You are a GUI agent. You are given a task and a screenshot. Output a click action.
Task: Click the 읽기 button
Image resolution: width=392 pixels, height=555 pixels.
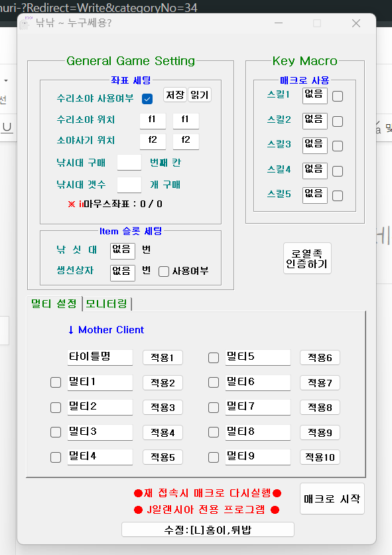[x=200, y=95]
